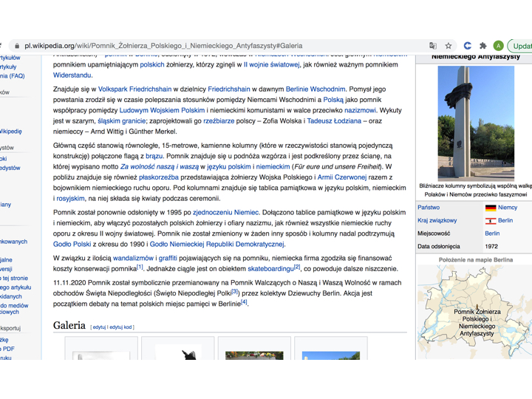This screenshot has width=532, height=399.
Task: Click the German flag icon beside Niemcy
Action: coord(491,208)
